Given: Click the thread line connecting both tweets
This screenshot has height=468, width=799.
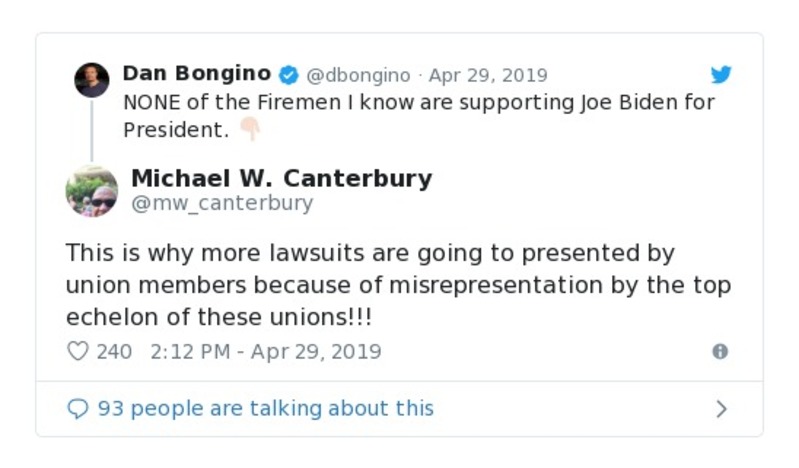Looking at the screenshot, I should click(91, 130).
